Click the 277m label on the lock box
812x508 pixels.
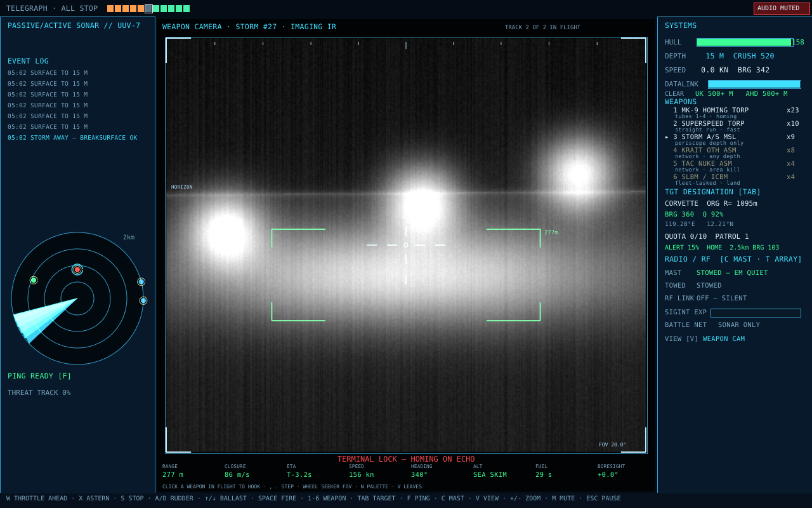click(551, 232)
